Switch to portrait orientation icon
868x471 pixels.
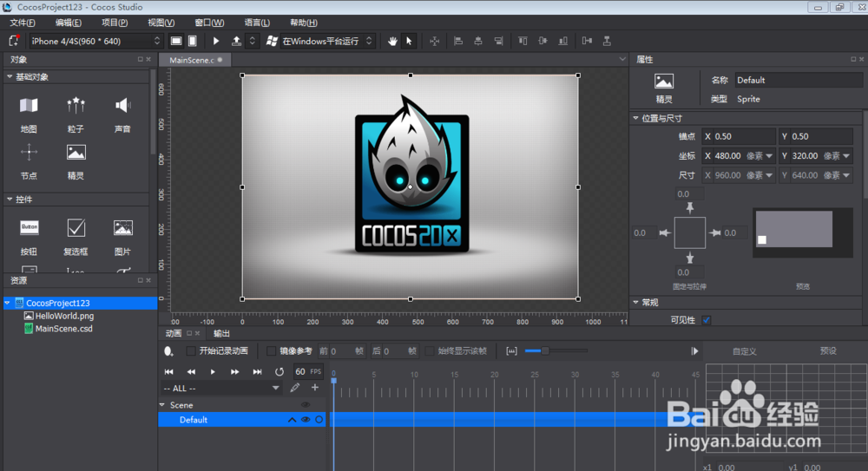coord(193,41)
